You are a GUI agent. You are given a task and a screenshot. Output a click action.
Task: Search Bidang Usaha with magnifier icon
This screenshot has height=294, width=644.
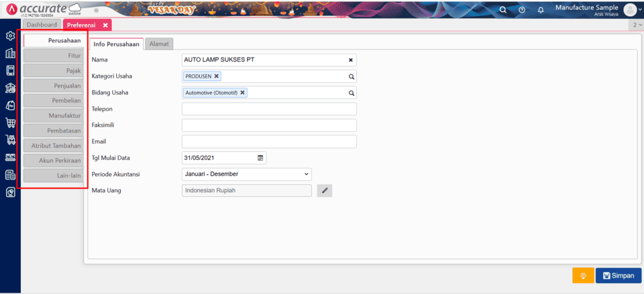coord(352,92)
